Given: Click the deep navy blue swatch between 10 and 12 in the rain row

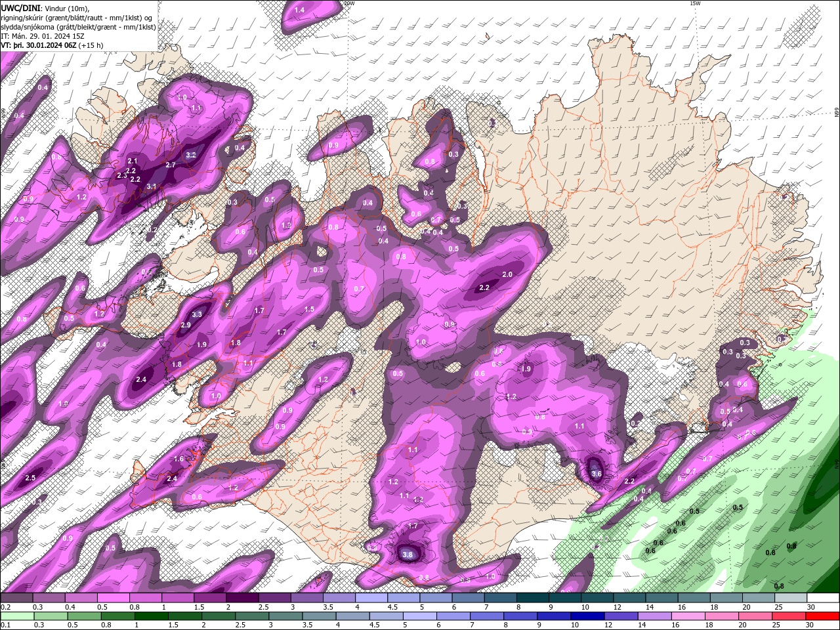Looking at the screenshot, I should coord(587,616).
